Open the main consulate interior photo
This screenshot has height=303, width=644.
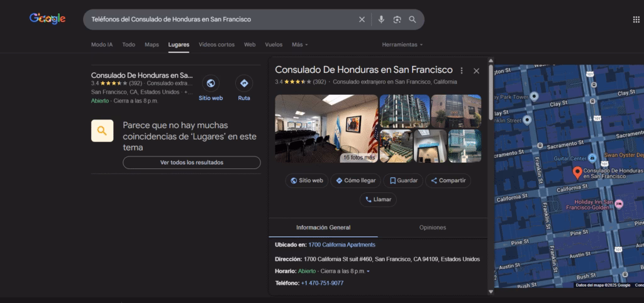pos(326,128)
